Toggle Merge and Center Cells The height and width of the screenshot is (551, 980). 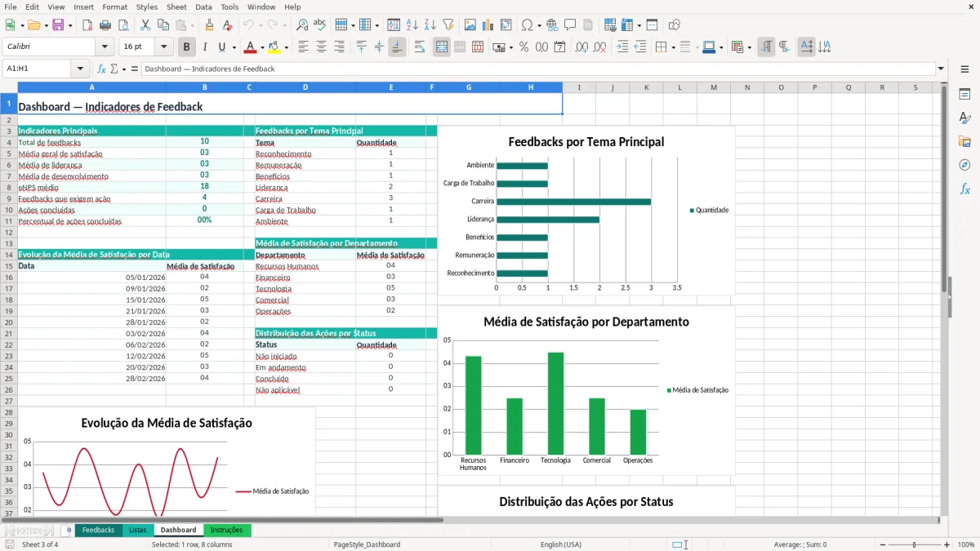[442, 47]
